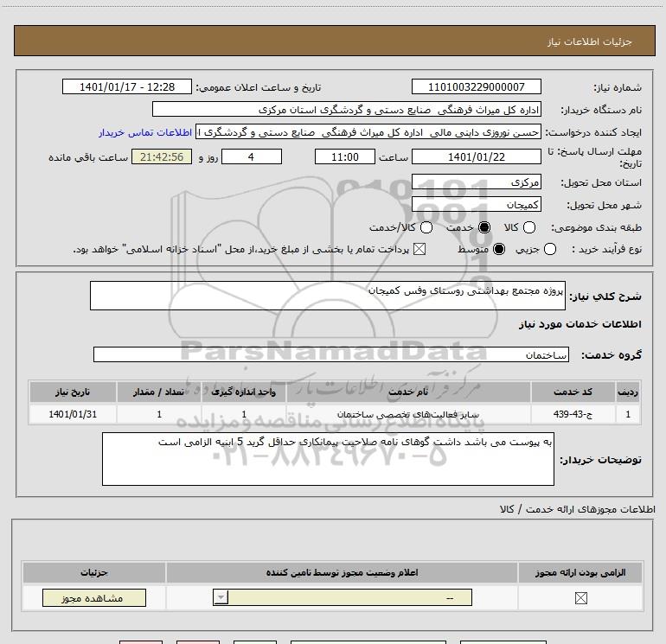Screen dimensions: 666x644
Task: Click the استان محل تحویل field مرکزی
Action: click(476, 182)
